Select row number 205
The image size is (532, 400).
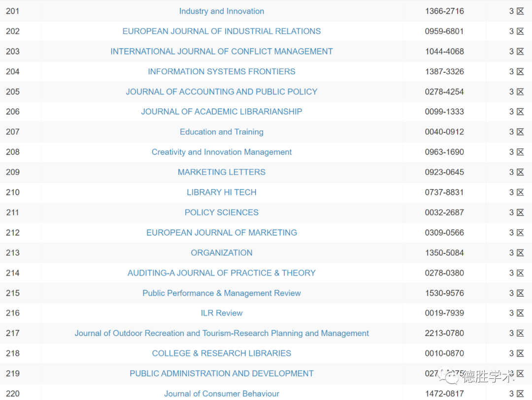coord(12,92)
